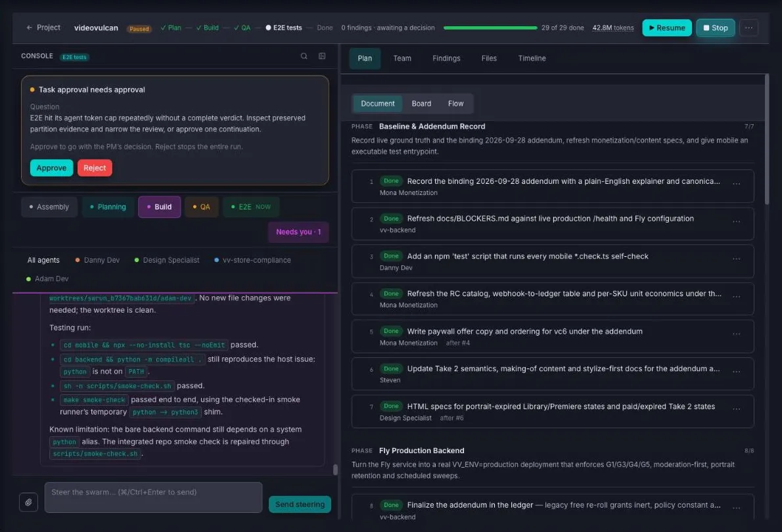
Task: Resume the paused run
Action: (x=667, y=28)
